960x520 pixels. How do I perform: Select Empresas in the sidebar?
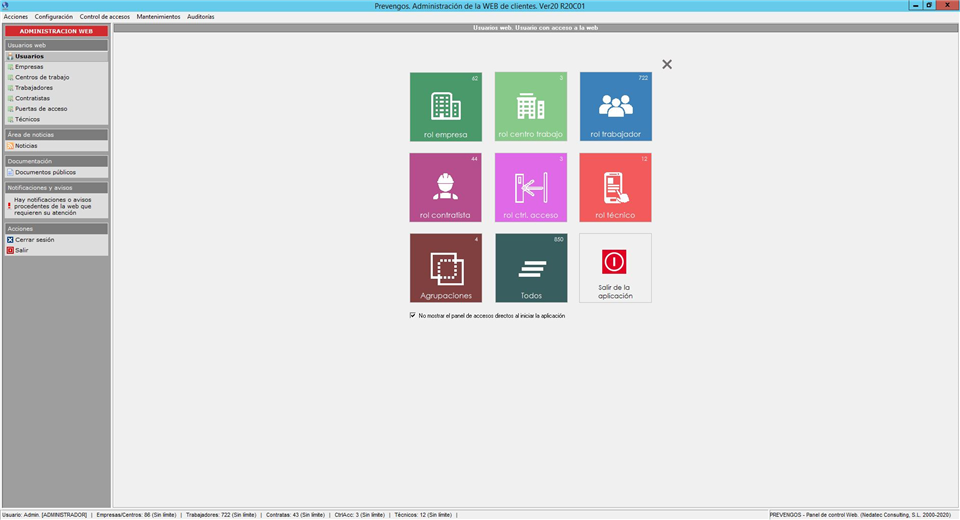29,67
